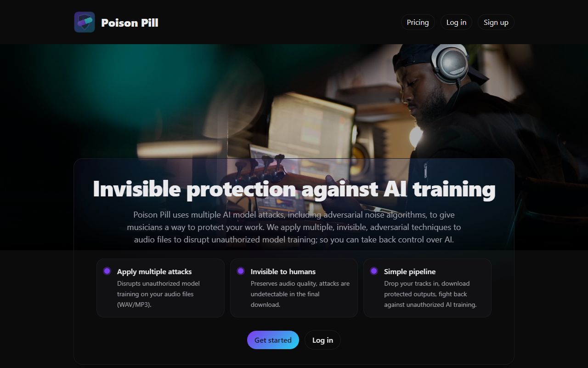Click the description paragraph starting Poison Pill uses
This screenshot has width=588, height=368.
(294, 227)
